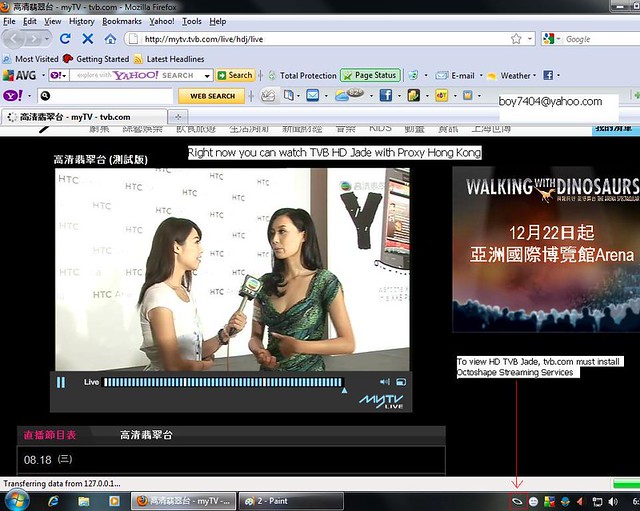This screenshot has height=511, width=640.
Task: Launch Internet Explorer from the taskbar
Action: [53, 501]
